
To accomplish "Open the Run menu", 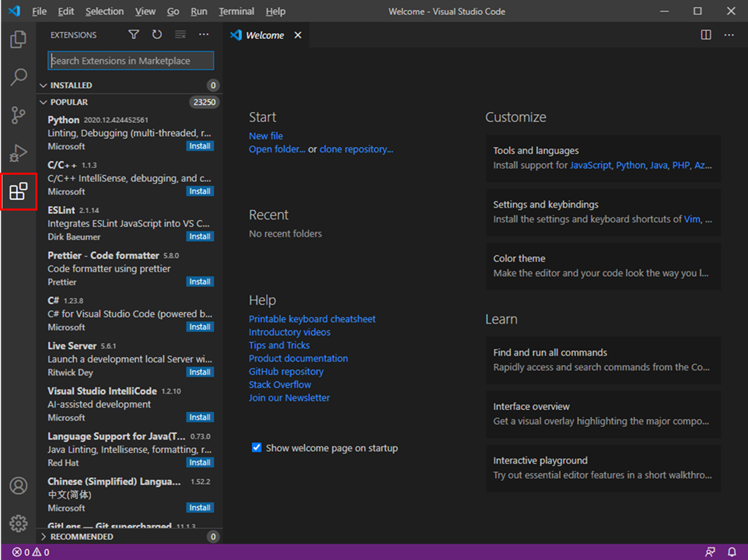I will pos(199,11).
